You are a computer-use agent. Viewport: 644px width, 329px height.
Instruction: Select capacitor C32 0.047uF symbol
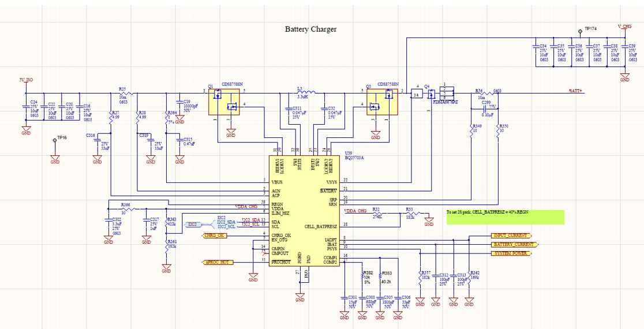coord(324,109)
